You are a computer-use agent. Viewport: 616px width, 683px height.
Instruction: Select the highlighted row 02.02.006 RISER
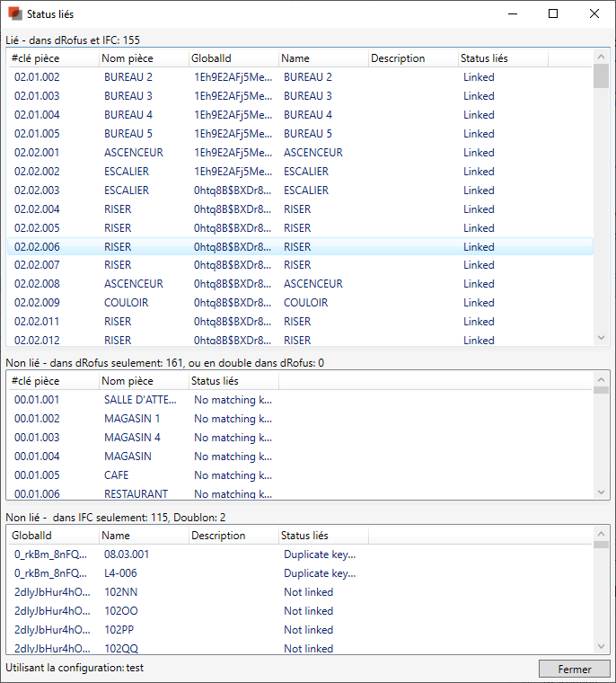[300, 246]
